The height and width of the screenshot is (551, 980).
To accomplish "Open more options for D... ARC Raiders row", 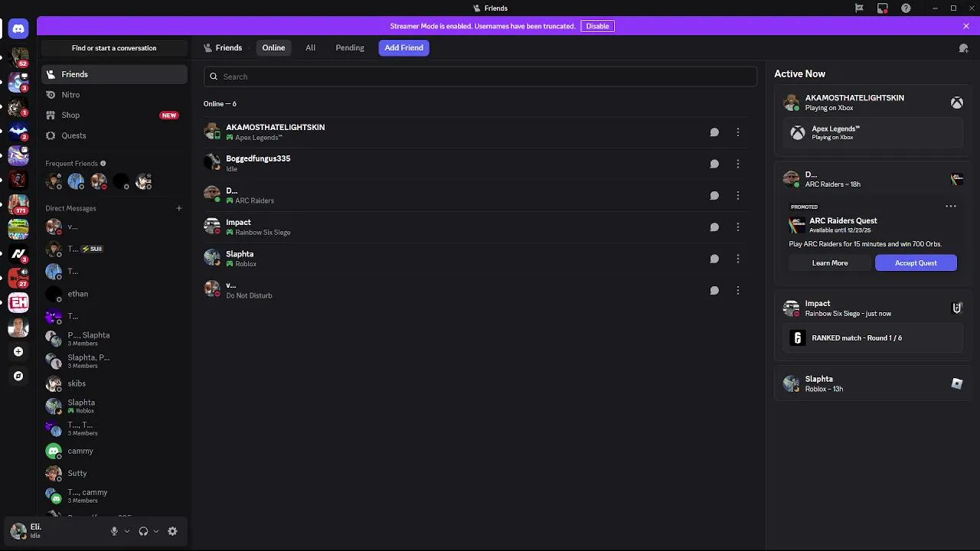I will coord(738,195).
